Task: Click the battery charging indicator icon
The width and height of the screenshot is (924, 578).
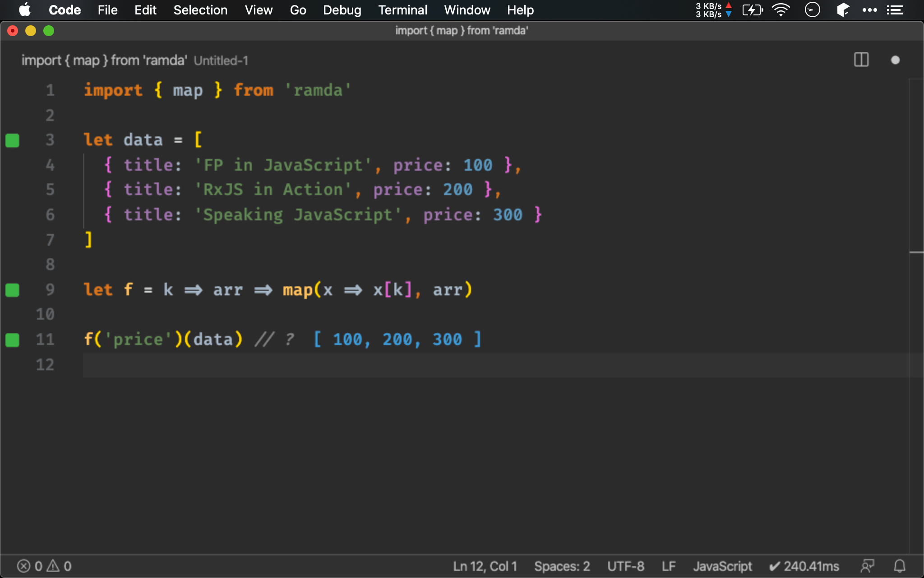Action: (750, 10)
